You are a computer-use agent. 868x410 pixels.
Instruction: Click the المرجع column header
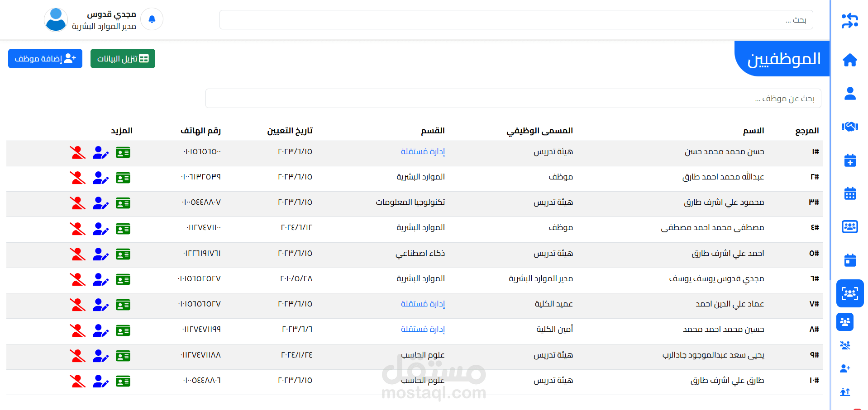[807, 131]
